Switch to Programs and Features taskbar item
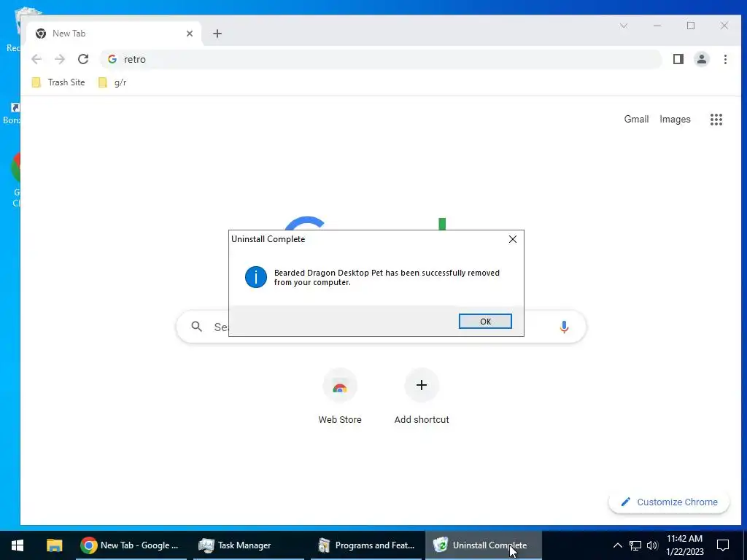 pyautogui.click(x=366, y=545)
